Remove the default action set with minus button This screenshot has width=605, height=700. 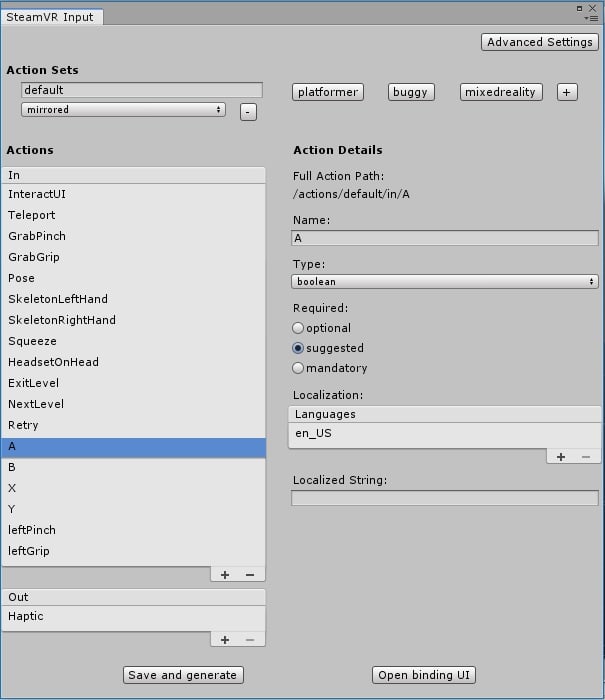click(x=248, y=112)
